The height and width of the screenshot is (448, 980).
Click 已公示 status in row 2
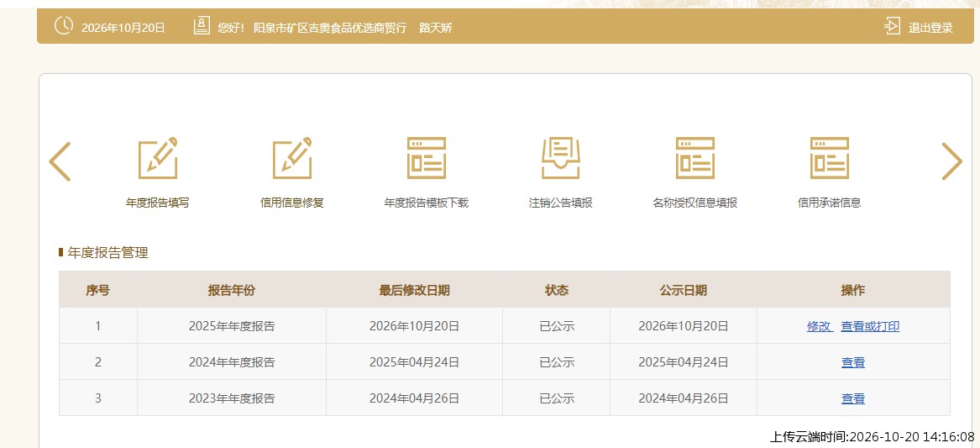[x=557, y=362]
